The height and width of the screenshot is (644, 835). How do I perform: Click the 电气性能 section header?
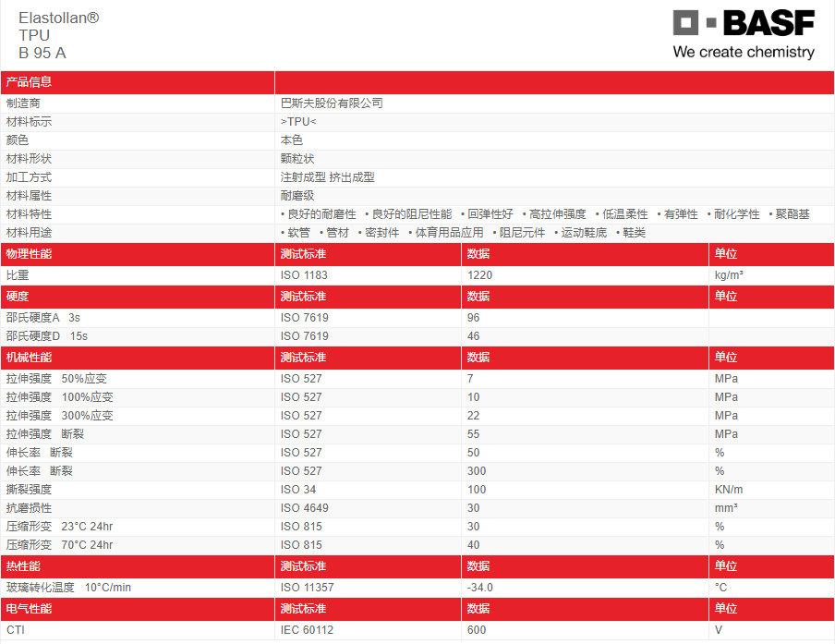click(x=30, y=609)
